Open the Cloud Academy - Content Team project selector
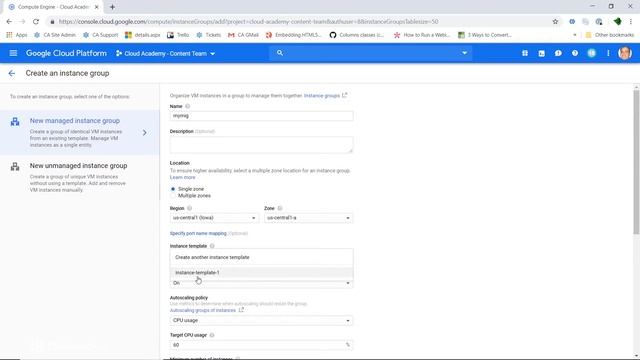The width and height of the screenshot is (640, 360). click(x=165, y=53)
